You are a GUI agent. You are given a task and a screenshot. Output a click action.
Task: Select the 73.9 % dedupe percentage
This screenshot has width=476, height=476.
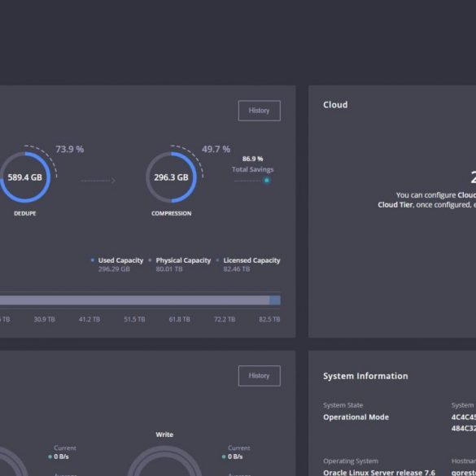pos(69,149)
